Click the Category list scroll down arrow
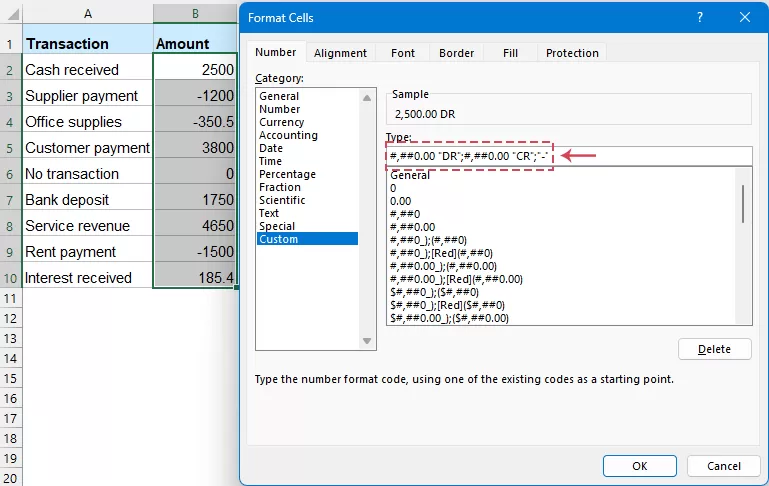 click(x=367, y=341)
